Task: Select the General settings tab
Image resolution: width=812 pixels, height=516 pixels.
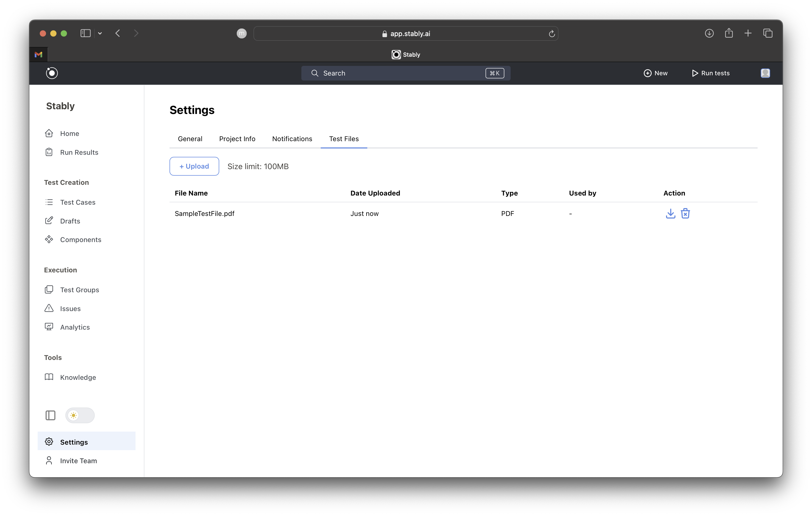Action: tap(190, 139)
